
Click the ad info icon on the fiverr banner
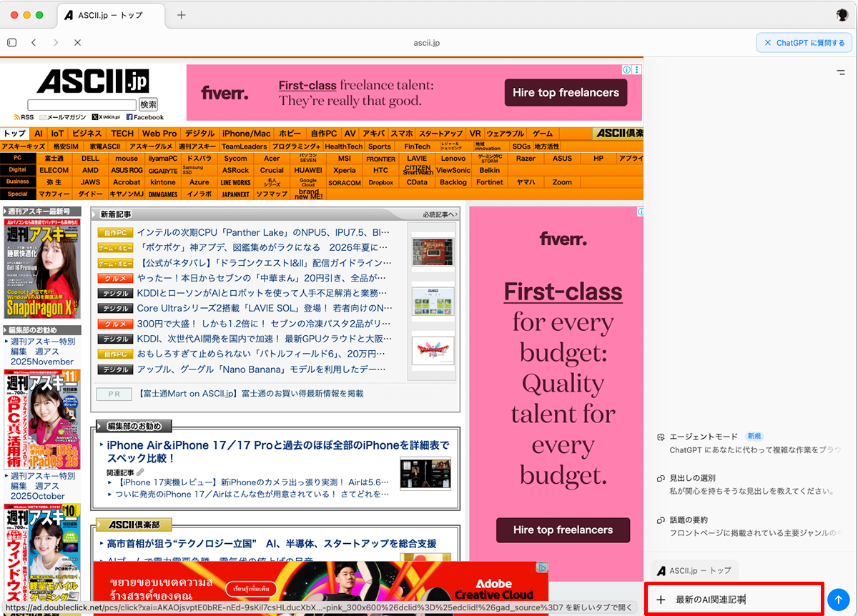(626, 70)
